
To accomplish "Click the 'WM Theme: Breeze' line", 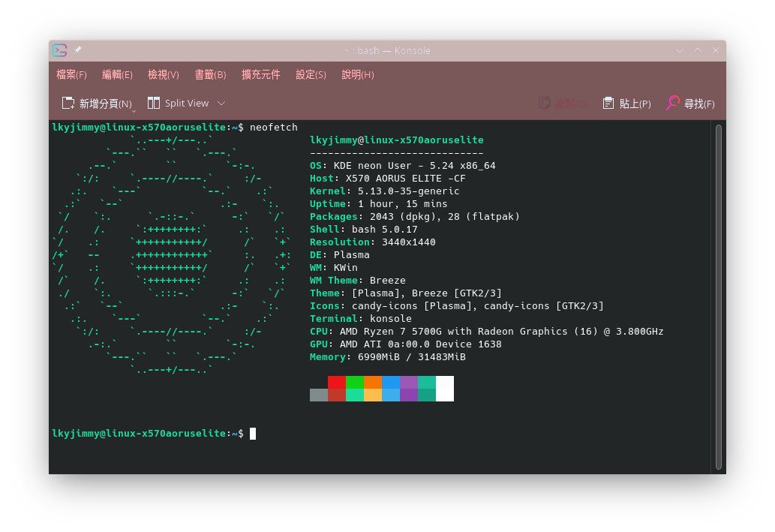I will (357, 281).
